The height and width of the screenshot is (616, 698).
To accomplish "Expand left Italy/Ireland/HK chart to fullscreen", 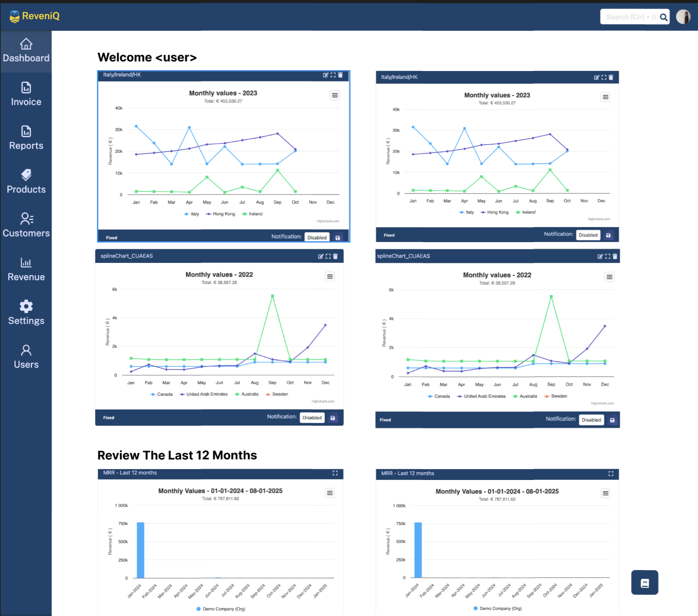I will click(333, 75).
